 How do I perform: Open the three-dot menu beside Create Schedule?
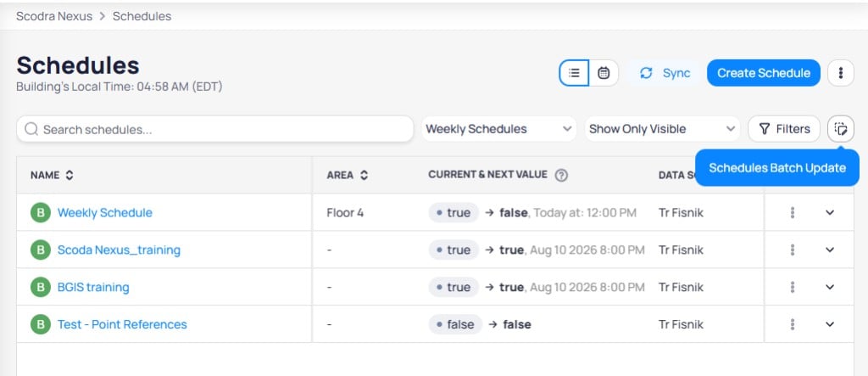pos(840,73)
